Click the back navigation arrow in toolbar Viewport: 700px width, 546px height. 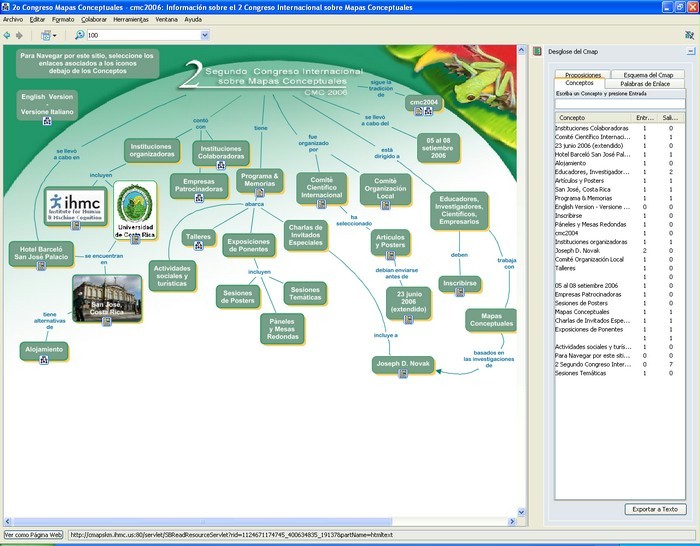click(x=7, y=35)
